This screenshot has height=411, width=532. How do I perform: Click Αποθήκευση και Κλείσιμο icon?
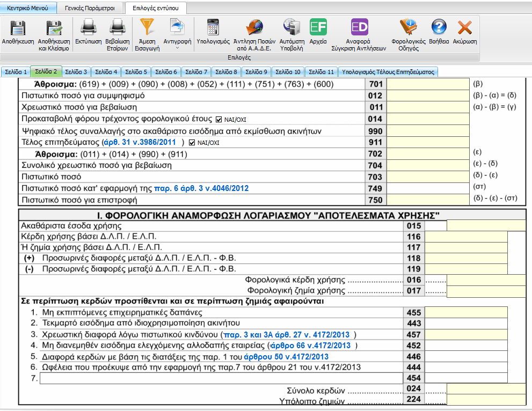53,28
